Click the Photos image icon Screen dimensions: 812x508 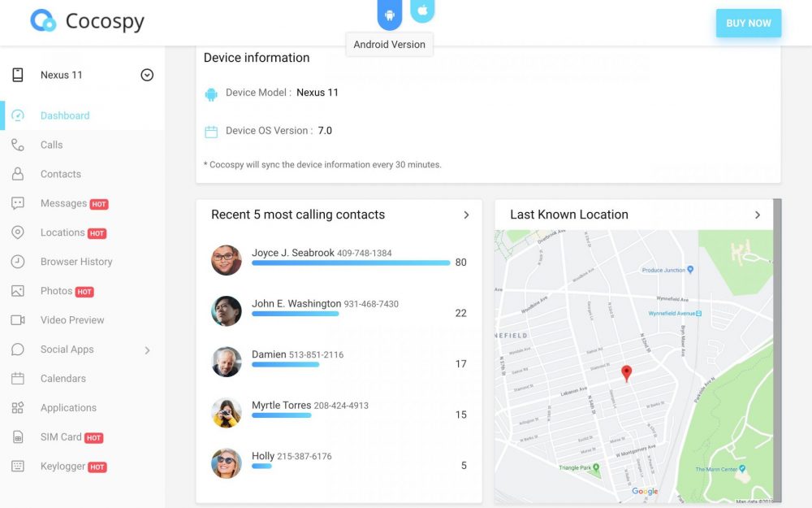tap(18, 291)
